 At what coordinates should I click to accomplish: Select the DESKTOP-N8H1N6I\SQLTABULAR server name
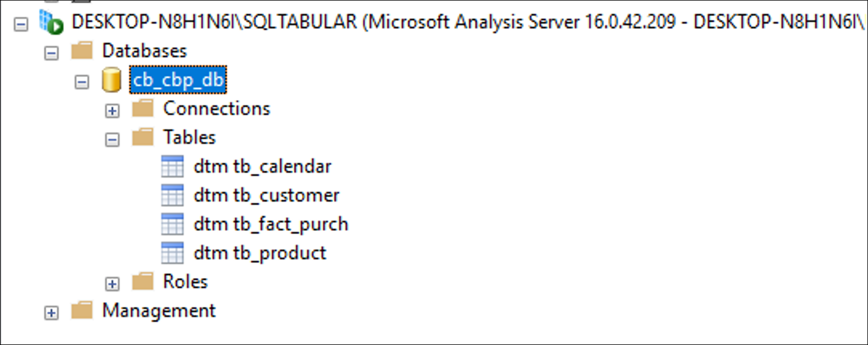coord(215,23)
